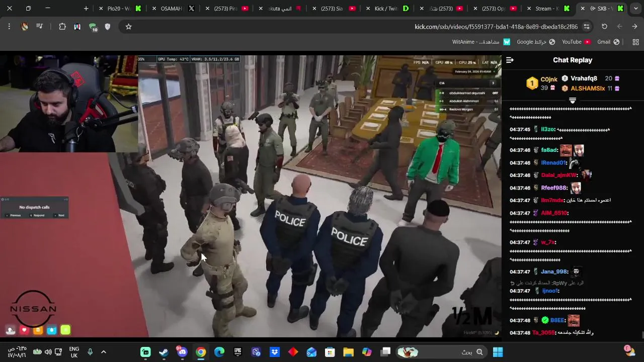The image size is (644, 362).
Task: Open the WitAnime bookmark
Action: pos(481,42)
